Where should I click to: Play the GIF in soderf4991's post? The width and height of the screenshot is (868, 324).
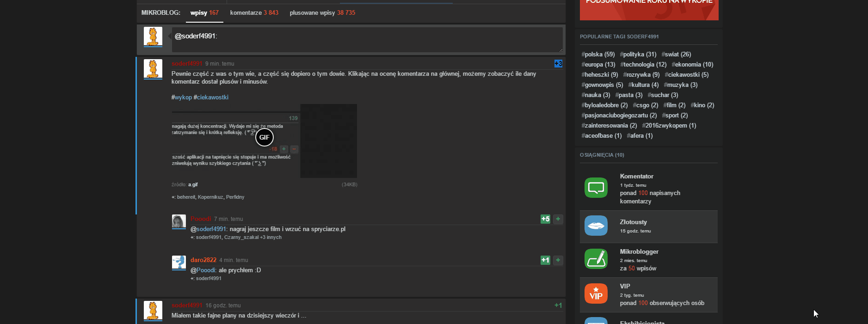(x=264, y=137)
